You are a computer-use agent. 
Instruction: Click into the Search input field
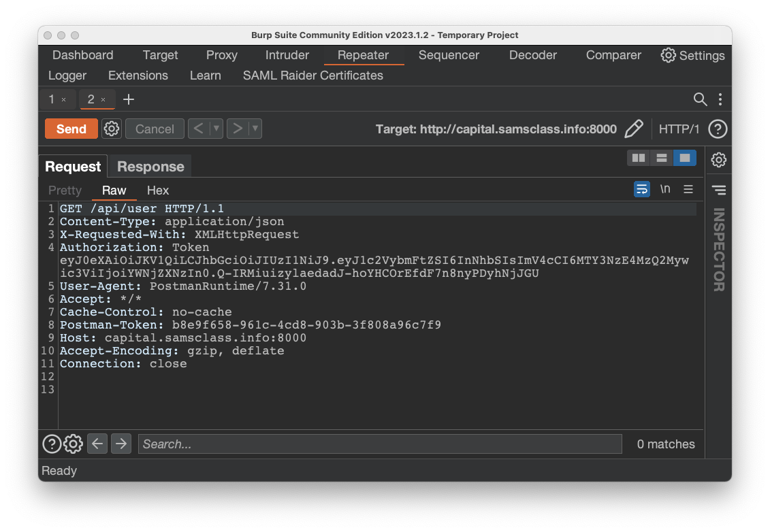pyautogui.click(x=380, y=444)
